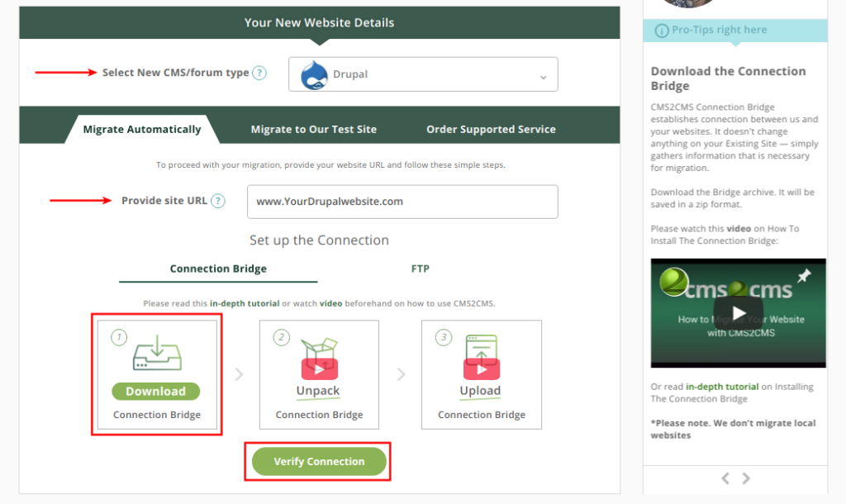The width and height of the screenshot is (846, 504).
Task: Click the Drupal droplet logo icon
Action: (314, 75)
